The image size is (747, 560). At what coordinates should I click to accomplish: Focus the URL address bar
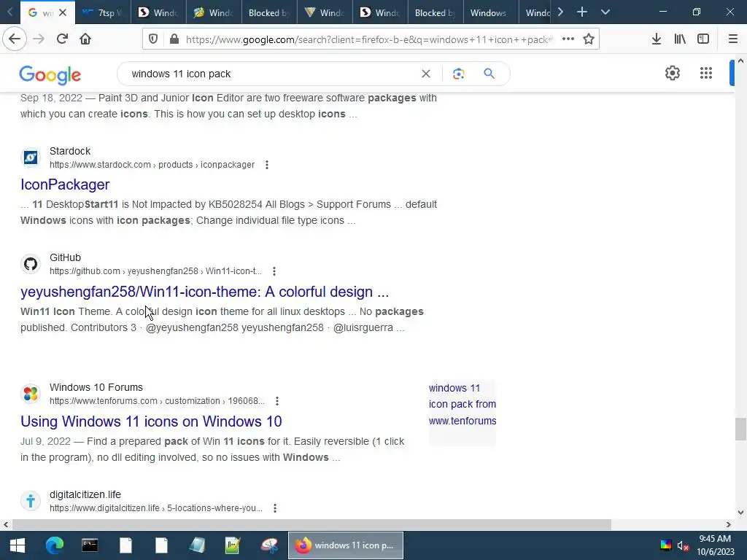(369, 39)
